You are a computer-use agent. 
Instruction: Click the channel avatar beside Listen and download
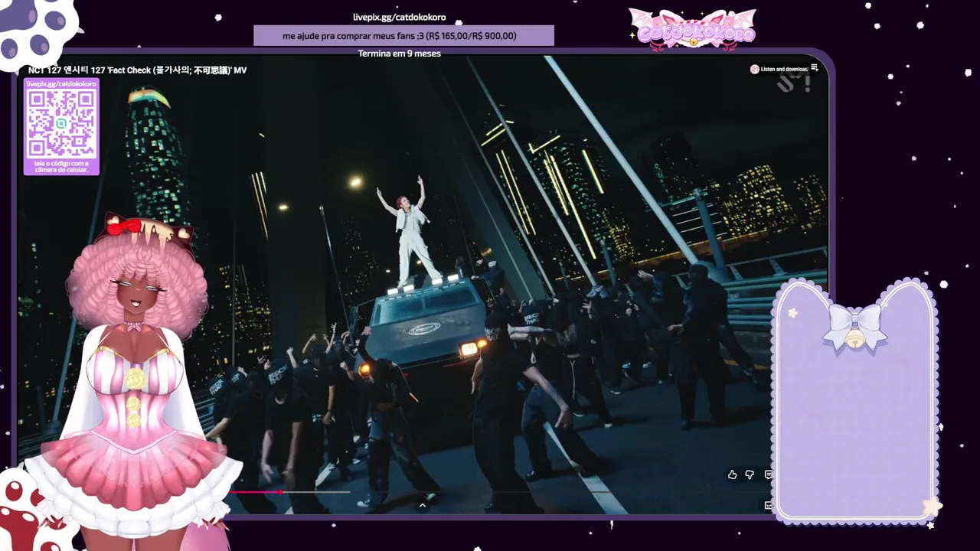[x=755, y=69]
